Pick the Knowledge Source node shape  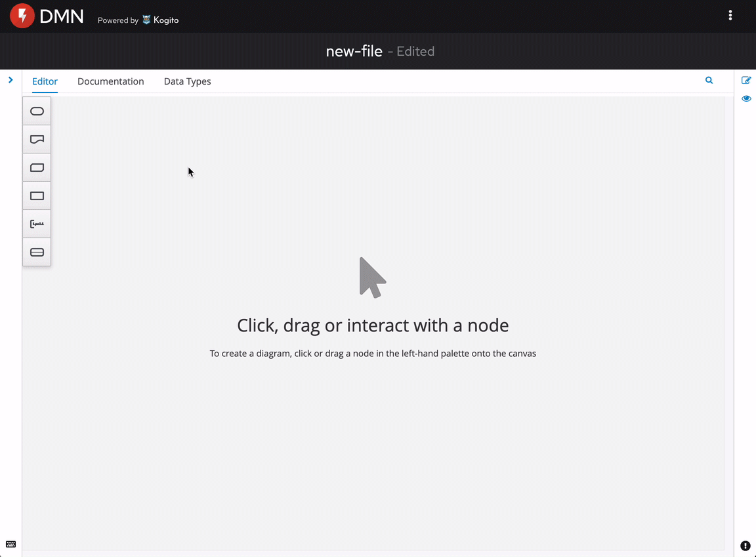point(37,140)
